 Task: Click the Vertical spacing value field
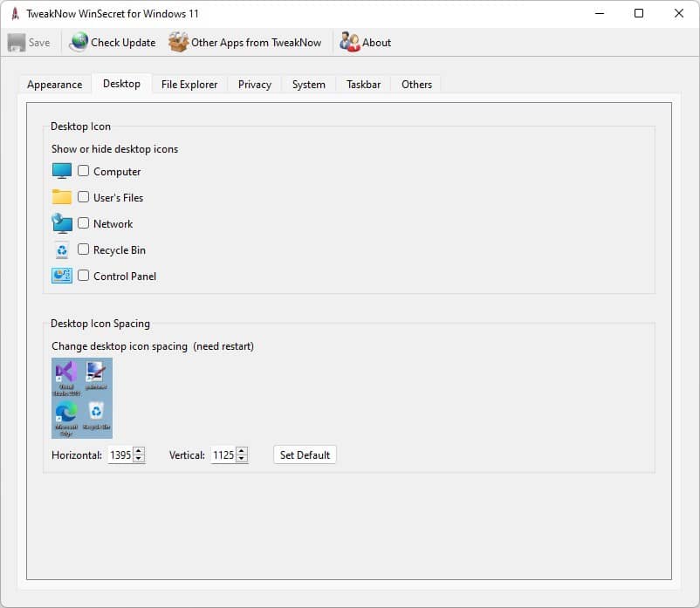(x=223, y=455)
